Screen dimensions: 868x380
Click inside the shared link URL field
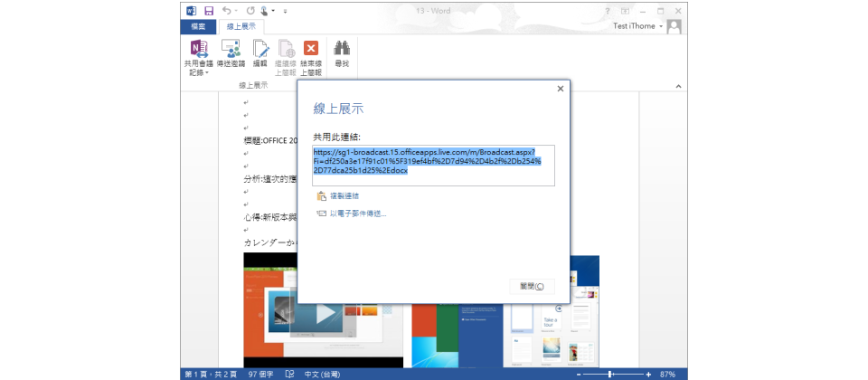point(432,166)
